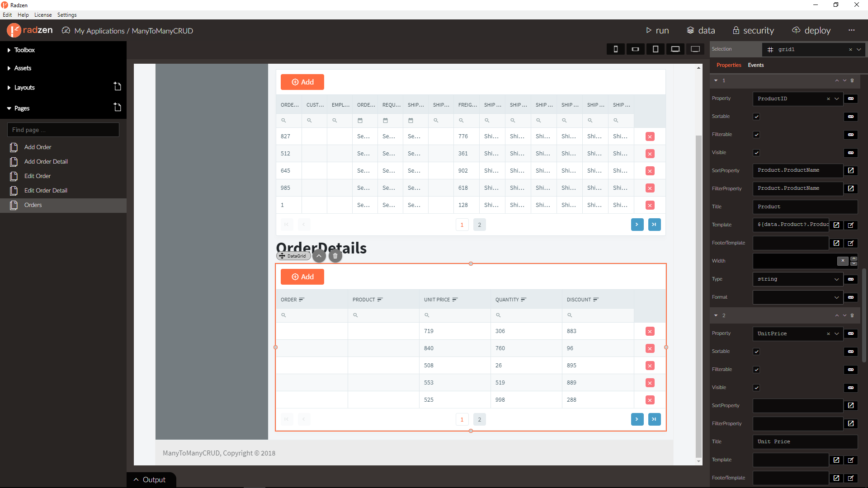Uncheck Filterable for ProductID column
868x488 pixels.
coord(756,135)
